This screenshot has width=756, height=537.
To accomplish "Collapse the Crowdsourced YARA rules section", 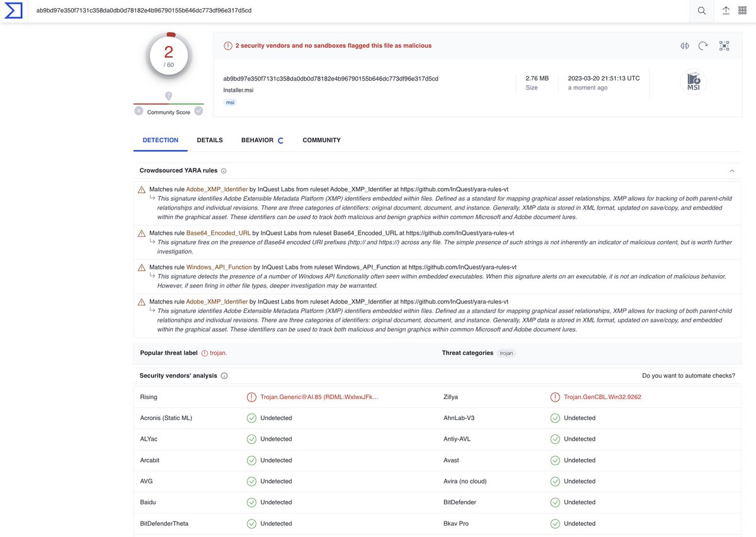I will point(732,171).
